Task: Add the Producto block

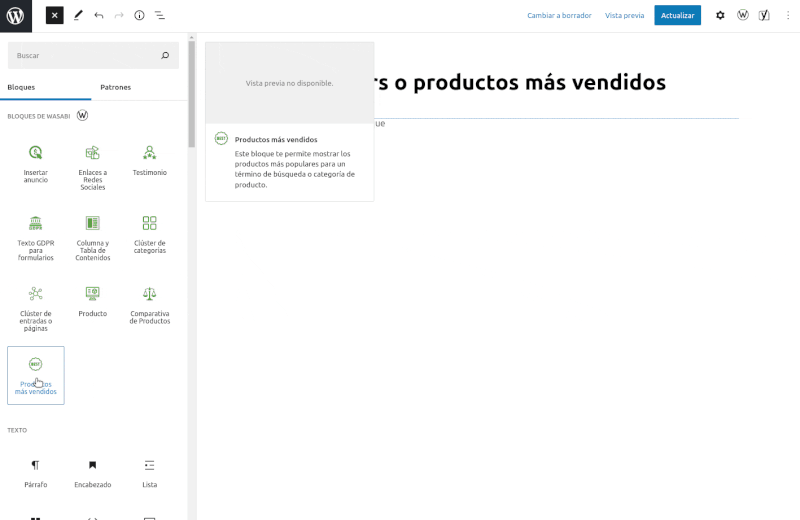Action: (92, 302)
